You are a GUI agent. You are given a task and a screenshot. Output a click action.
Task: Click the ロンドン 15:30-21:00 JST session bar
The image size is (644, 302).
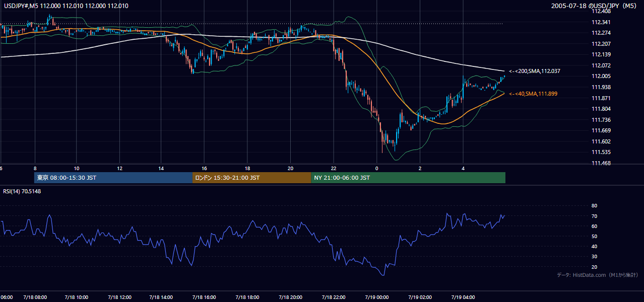[251, 178]
